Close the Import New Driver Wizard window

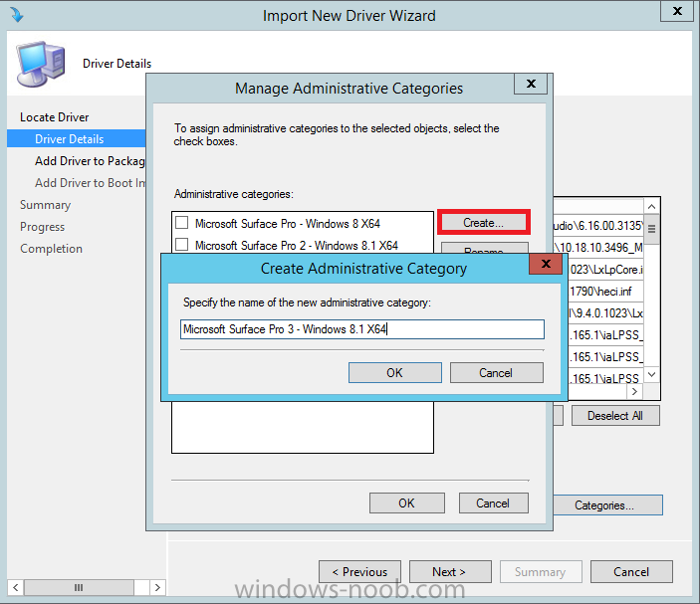click(x=677, y=11)
